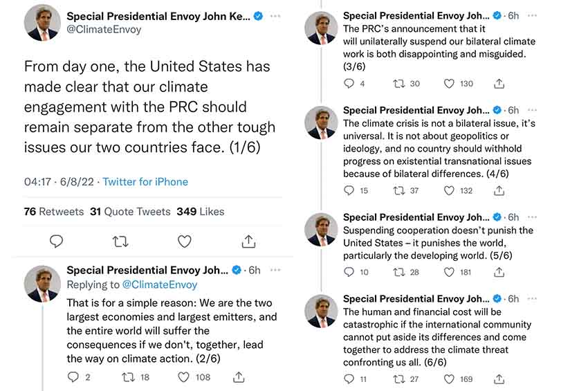The height and width of the screenshot is (391, 588).
Task: Like the (4/6) climate crisis tweet
Action: pos(450,190)
